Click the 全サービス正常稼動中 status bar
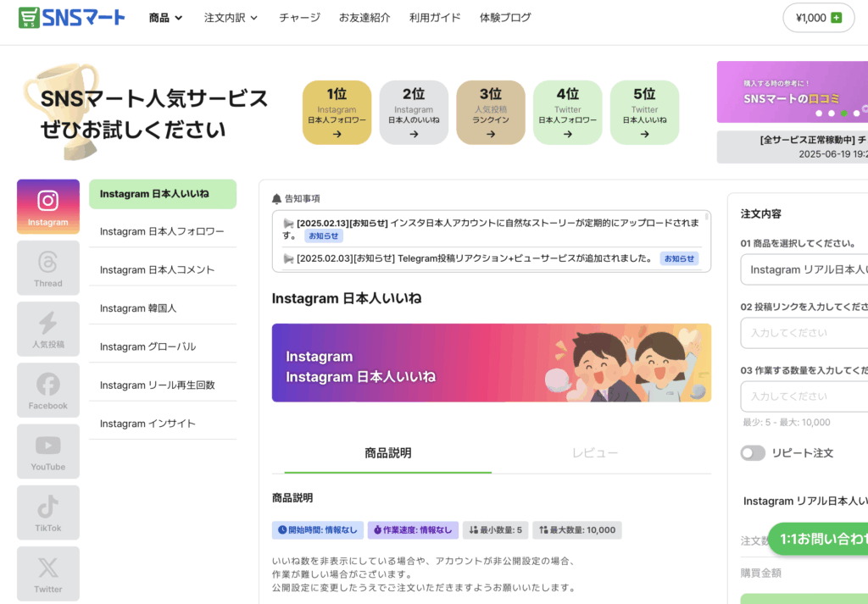Image resolution: width=868 pixels, height=604 pixels. tap(793, 147)
